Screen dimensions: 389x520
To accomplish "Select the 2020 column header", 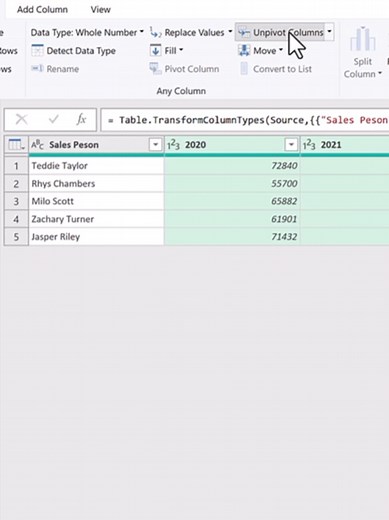I will (x=232, y=145).
